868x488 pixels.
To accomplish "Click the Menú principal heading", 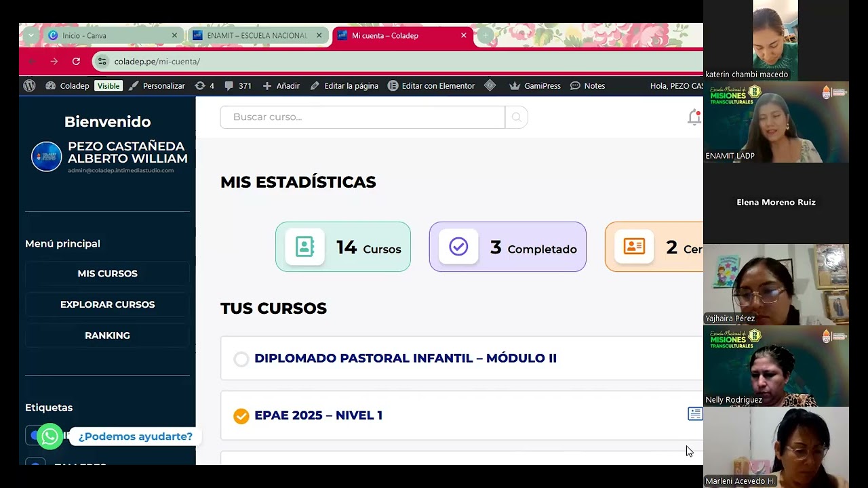I will click(62, 243).
